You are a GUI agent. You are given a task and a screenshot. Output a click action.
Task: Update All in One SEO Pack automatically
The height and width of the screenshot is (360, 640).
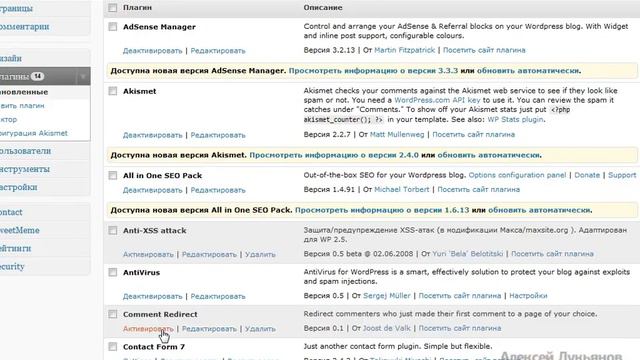pyautogui.click(x=539, y=210)
